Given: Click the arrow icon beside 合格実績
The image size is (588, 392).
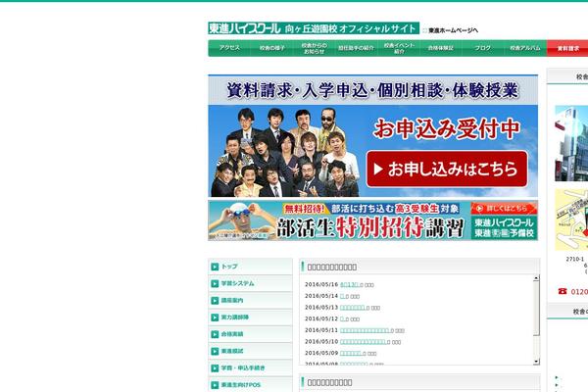Looking at the screenshot, I should click(x=215, y=334).
